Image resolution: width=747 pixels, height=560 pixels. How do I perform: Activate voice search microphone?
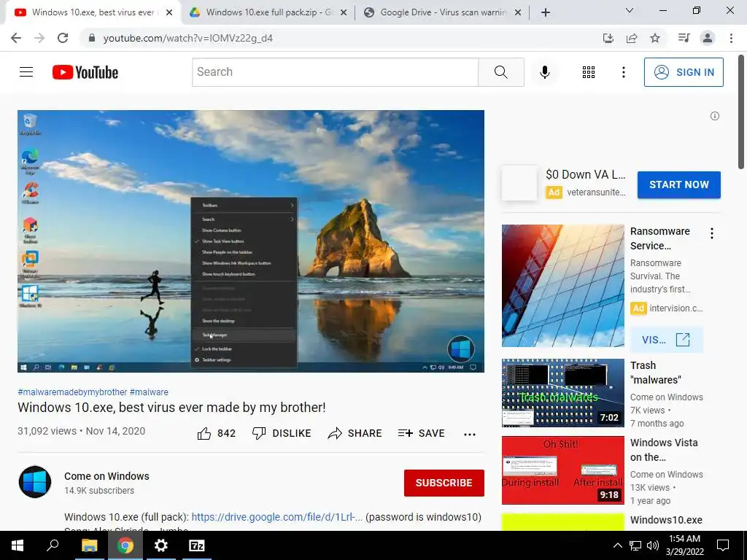pos(544,72)
